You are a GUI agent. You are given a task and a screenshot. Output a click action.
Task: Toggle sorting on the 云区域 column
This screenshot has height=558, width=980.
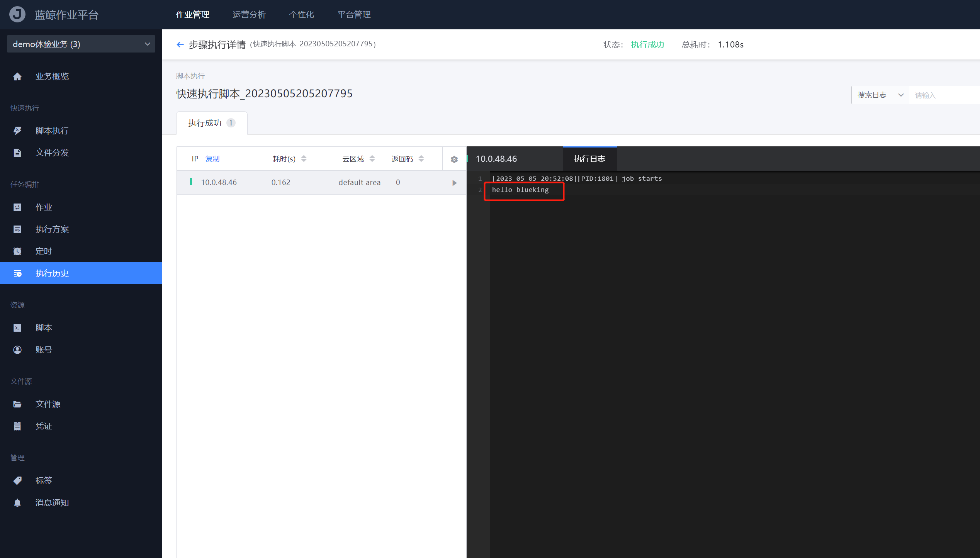click(372, 159)
